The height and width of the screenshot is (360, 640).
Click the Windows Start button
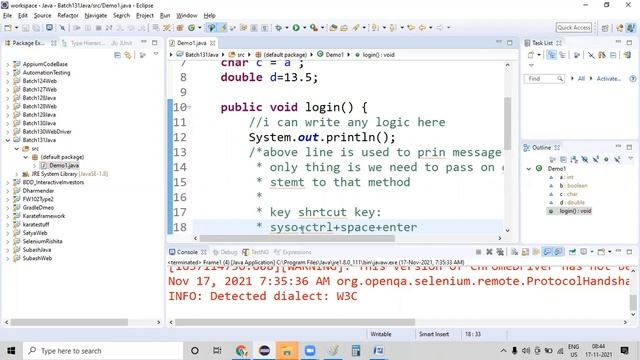tap(11, 351)
